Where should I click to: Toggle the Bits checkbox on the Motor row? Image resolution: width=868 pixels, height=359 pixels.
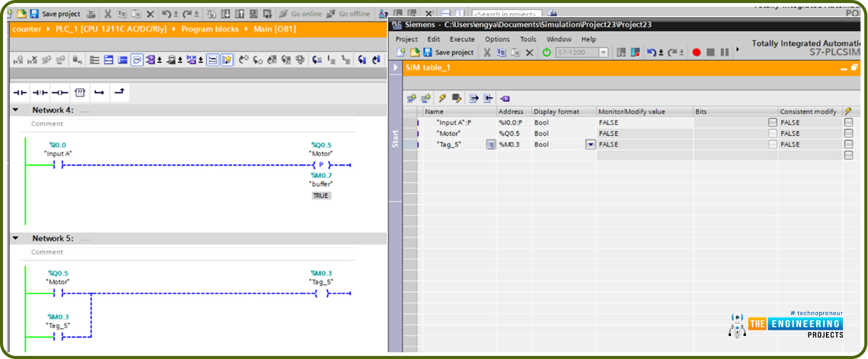772,133
